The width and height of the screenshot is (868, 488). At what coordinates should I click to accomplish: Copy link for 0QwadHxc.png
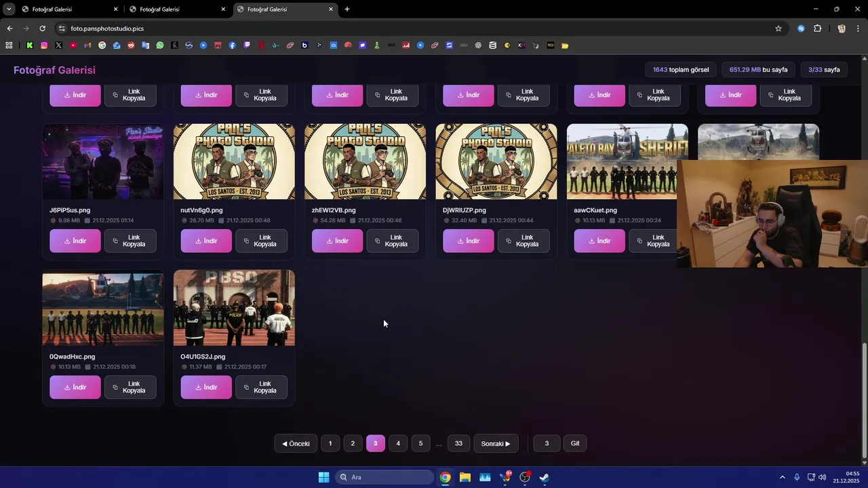pyautogui.click(x=130, y=387)
